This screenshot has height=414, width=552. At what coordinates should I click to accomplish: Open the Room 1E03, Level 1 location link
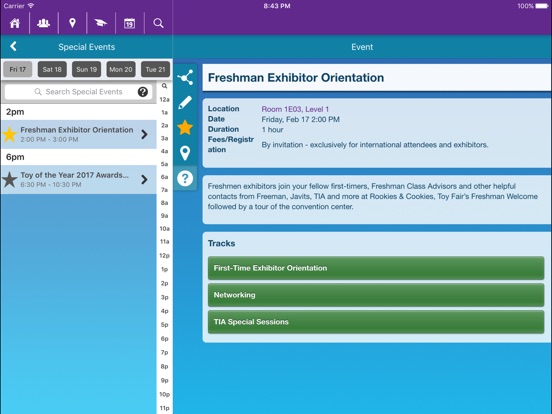click(x=295, y=109)
